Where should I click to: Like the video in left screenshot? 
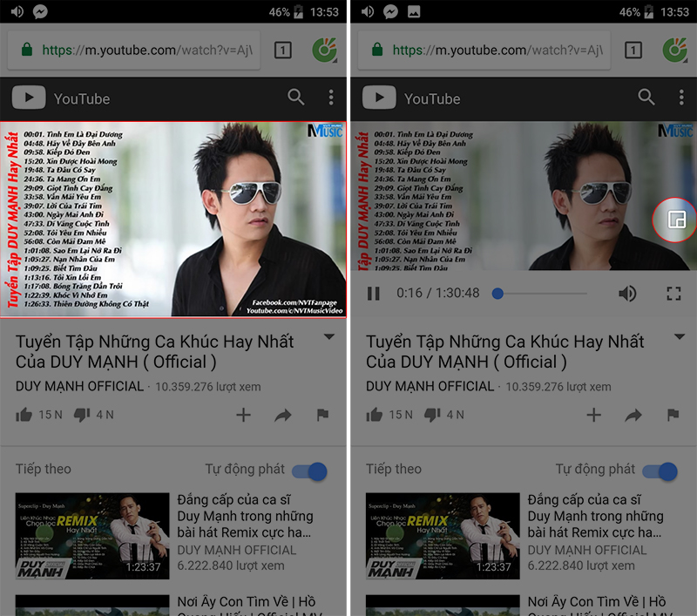tap(24, 415)
